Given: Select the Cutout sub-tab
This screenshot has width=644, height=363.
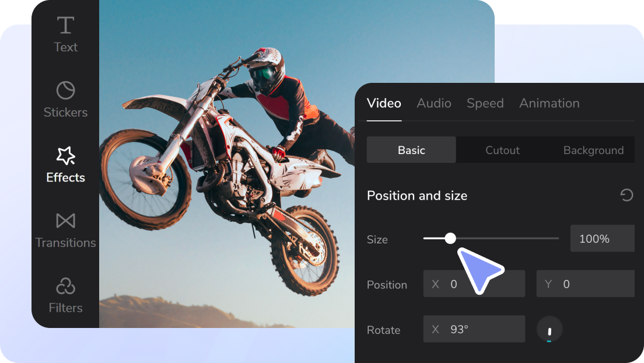Looking at the screenshot, I should pos(502,150).
